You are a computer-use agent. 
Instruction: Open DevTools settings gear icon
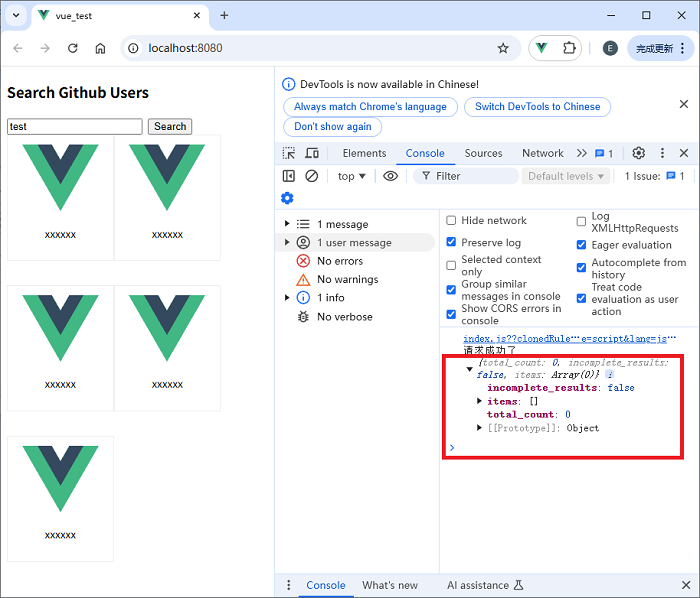click(638, 153)
